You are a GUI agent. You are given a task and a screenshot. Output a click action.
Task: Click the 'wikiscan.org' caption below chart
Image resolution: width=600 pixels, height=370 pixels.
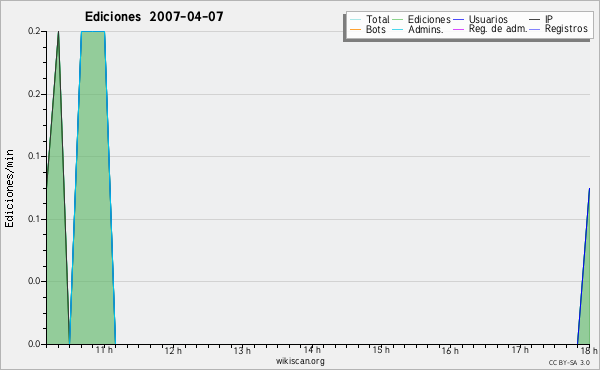tap(300, 361)
